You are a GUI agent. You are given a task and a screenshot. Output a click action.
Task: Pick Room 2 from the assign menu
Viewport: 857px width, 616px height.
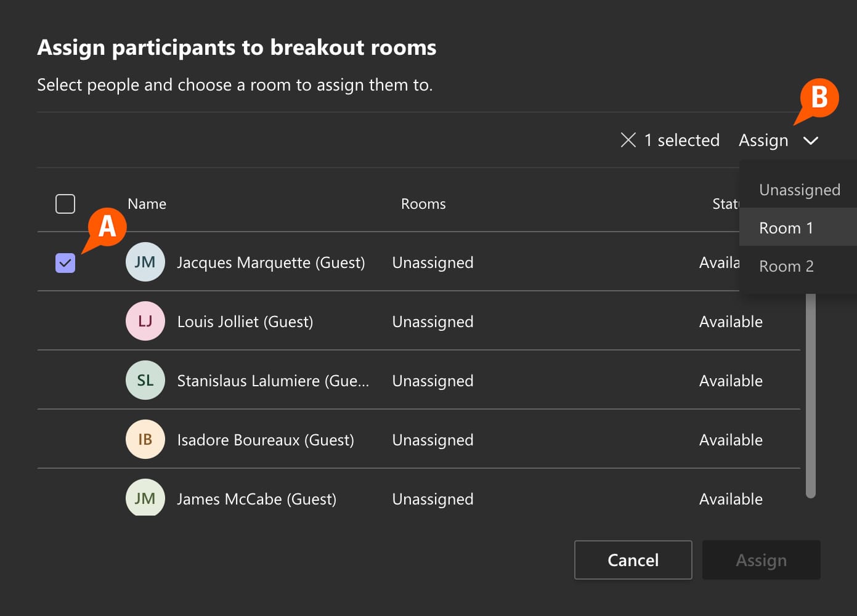point(786,266)
